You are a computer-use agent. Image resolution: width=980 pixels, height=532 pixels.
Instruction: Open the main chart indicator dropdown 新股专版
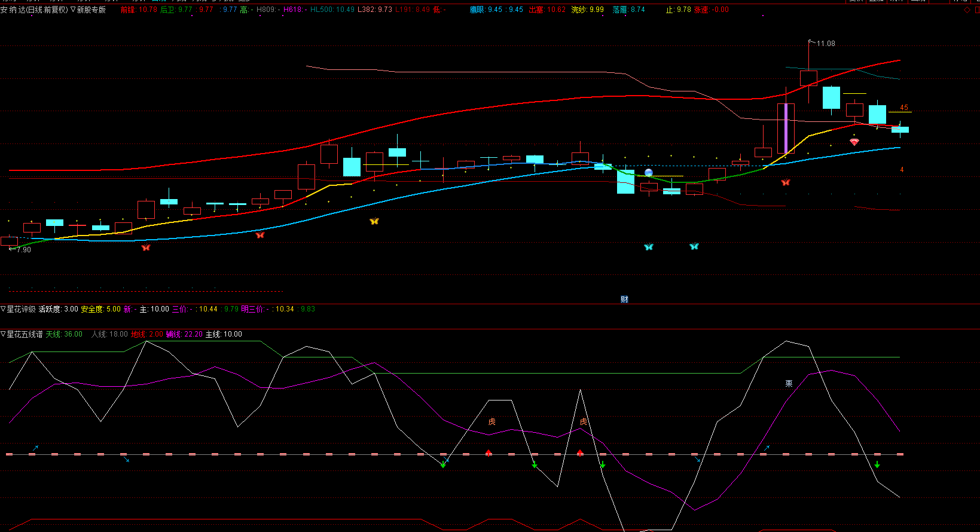(x=88, y=10)
